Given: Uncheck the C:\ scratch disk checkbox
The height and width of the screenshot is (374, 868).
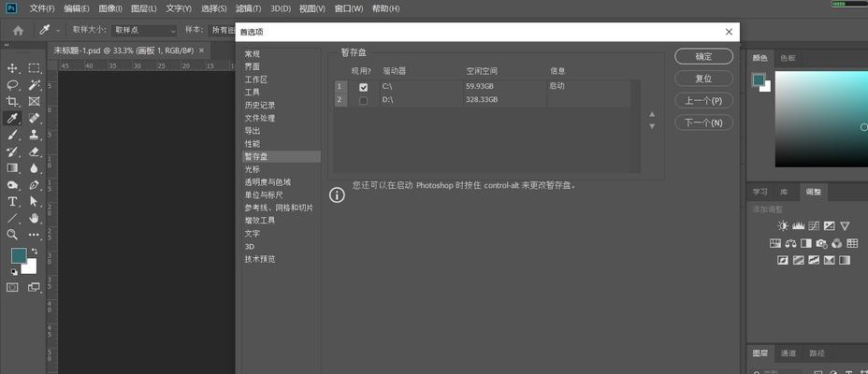Looking at the screenshot, I should pos(363,87).
